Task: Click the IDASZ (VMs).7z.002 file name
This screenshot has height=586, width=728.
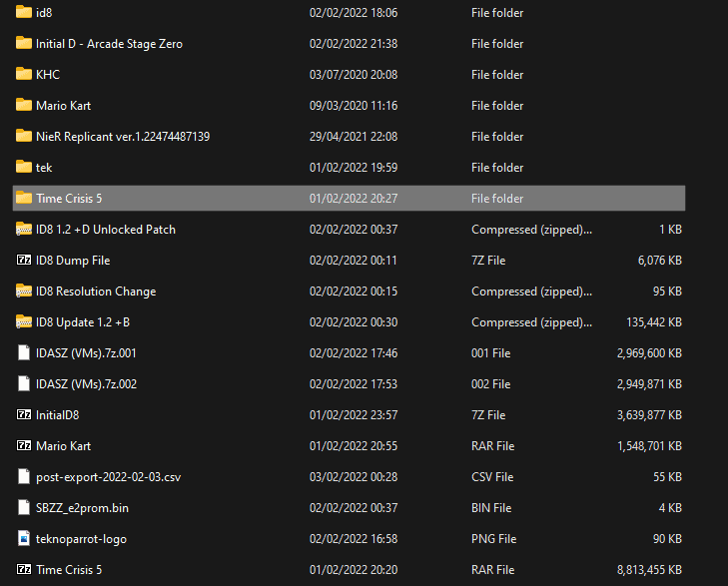Action: (x=86, y=384)
